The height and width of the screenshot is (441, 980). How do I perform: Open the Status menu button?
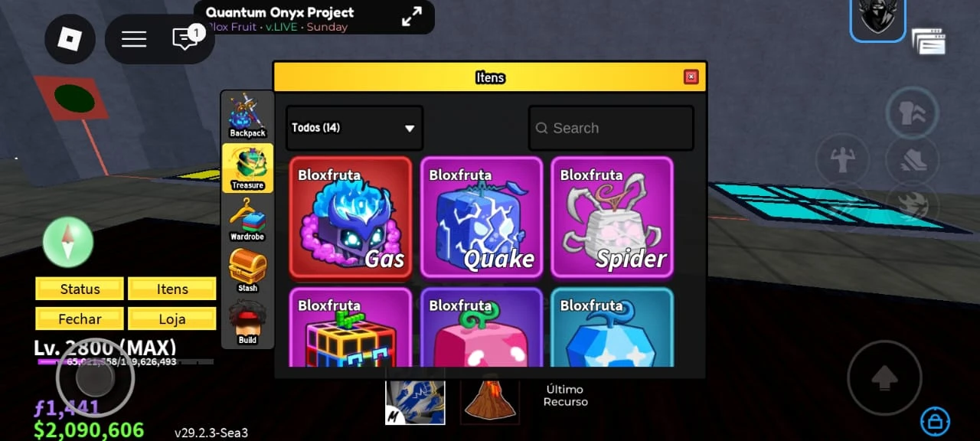pos(80,289)
